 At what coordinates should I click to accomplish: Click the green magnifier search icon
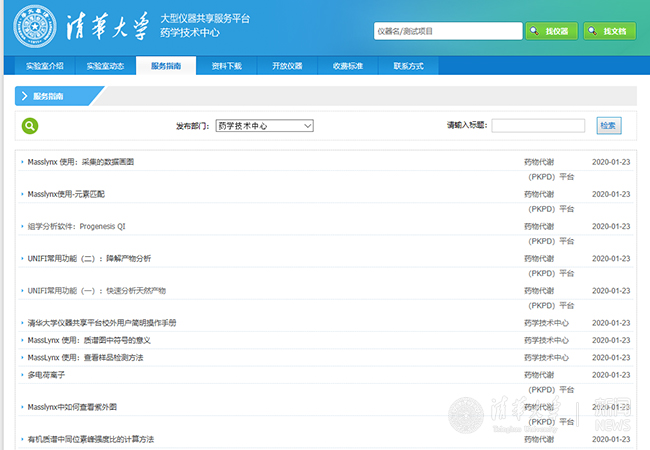click(x=30, y=126)
